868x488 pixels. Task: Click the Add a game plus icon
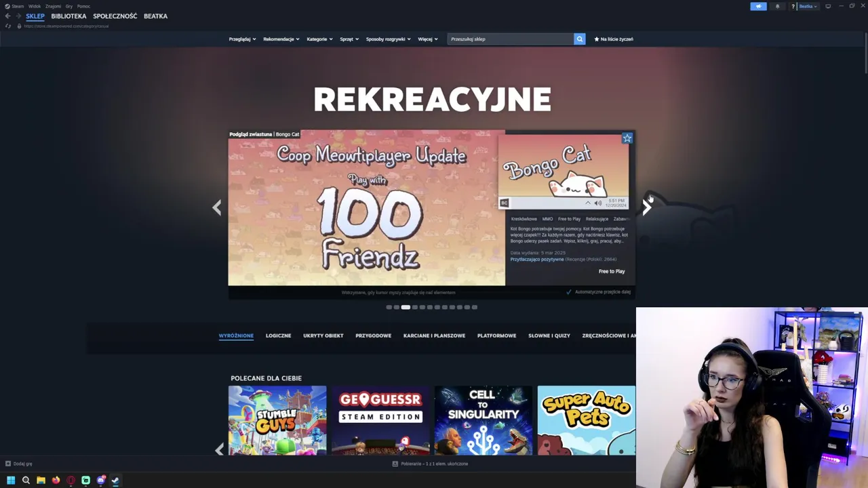tap(8, 464)
